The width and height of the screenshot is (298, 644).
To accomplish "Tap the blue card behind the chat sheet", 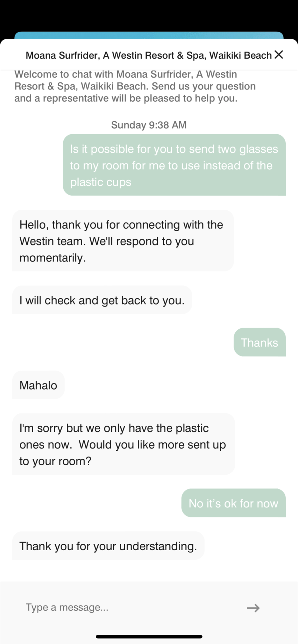I will click(149, 35).
